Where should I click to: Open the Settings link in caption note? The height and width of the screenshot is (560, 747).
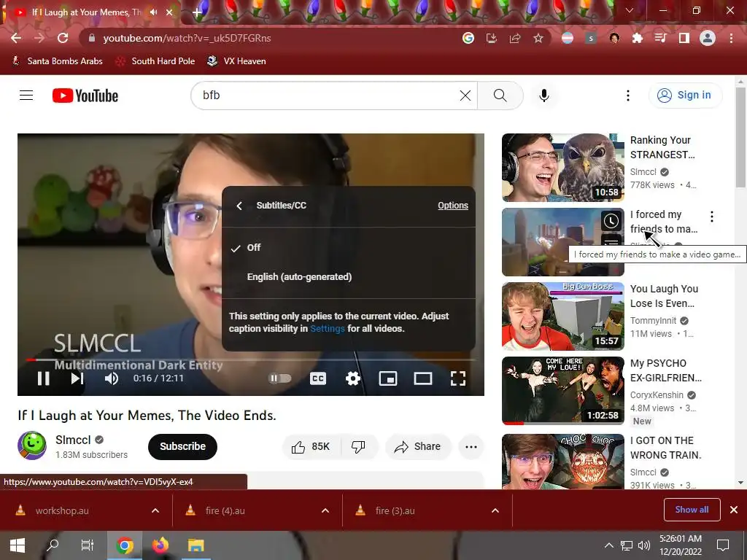328,329
